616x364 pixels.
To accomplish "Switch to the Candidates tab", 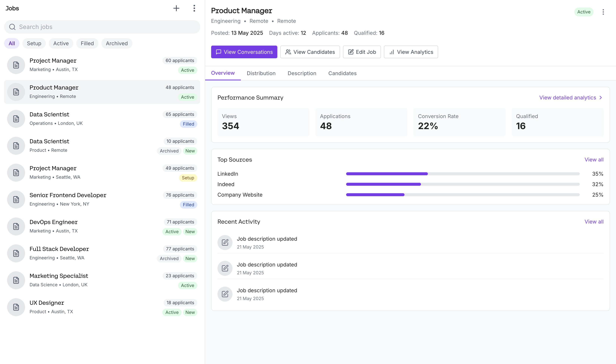I will pyautogui.click(x=342, y=73).
